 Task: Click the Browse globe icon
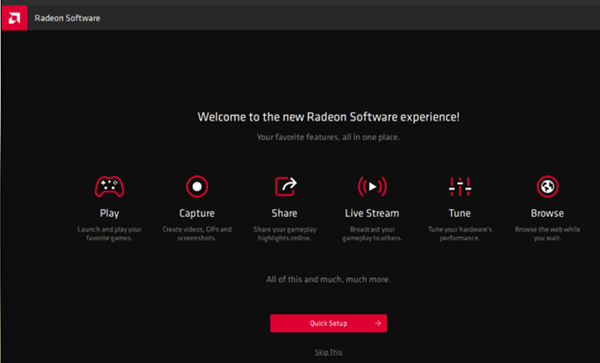(548, 186)
